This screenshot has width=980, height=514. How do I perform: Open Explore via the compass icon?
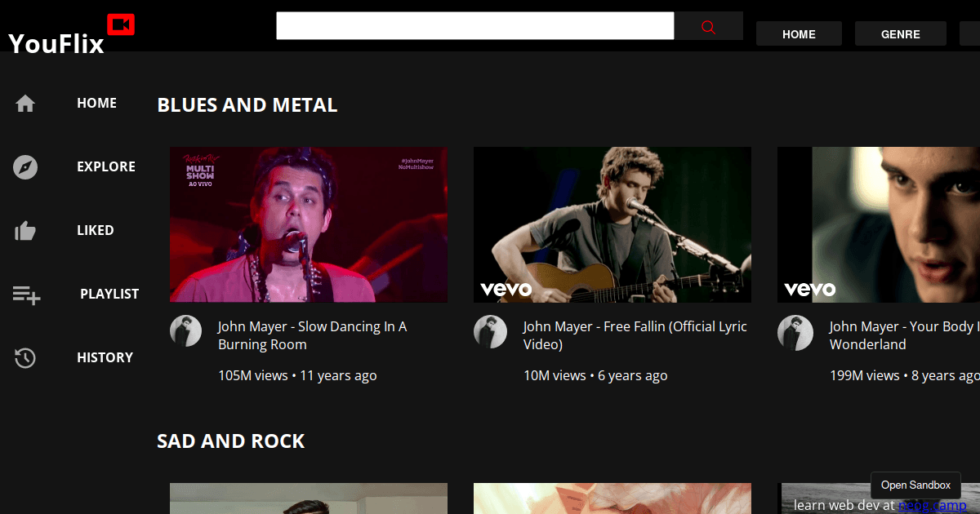click(25, 167)
